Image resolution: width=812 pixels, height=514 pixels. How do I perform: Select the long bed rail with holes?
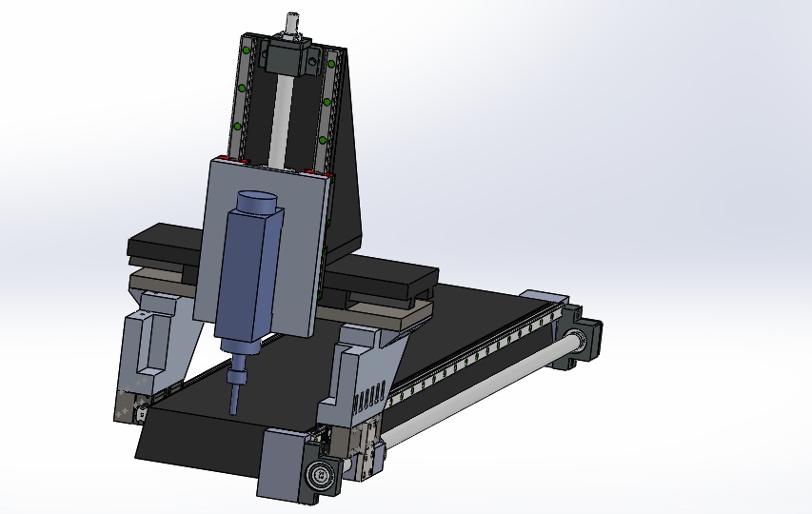(474, 356)
